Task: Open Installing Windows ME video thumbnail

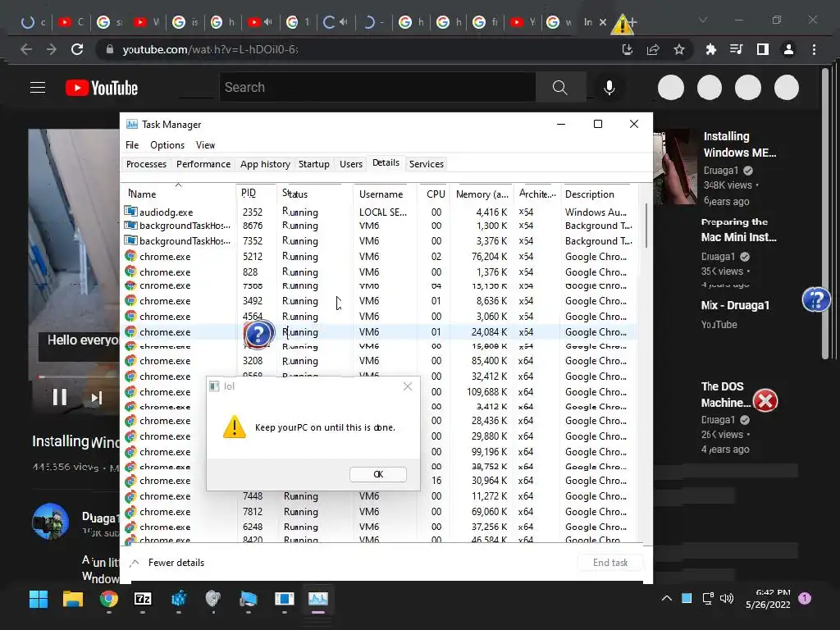Action: (674, 167)
